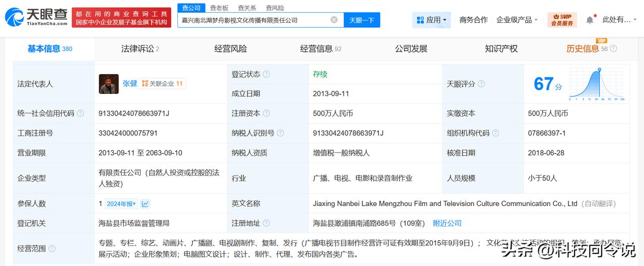
Task: Open the 附近公司 link
Action: [447, 223]
